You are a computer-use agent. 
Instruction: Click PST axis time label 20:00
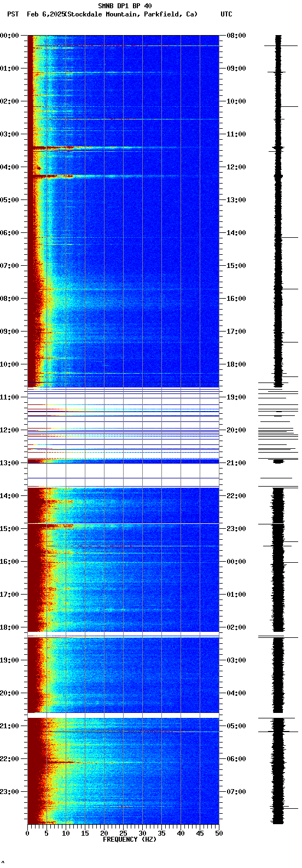tap(10, 693)
